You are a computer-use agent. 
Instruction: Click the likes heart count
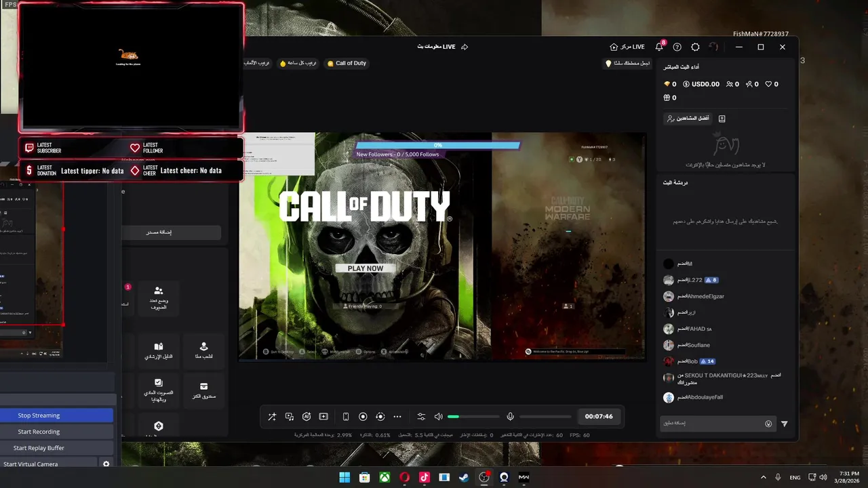tap(772, 84)
